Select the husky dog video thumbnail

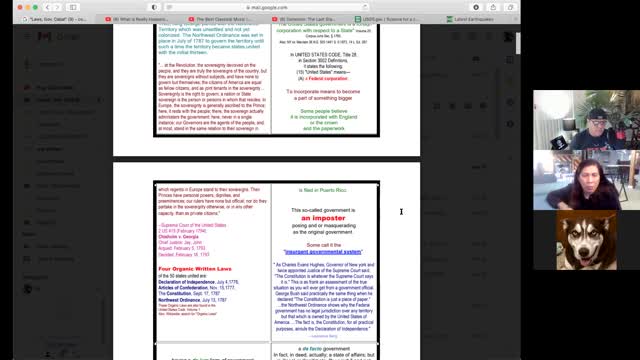point(587,240)
